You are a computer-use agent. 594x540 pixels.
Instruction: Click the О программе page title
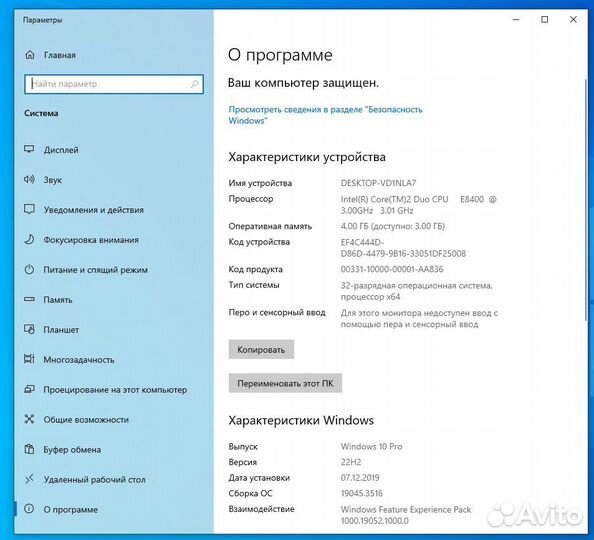(280, 55)
